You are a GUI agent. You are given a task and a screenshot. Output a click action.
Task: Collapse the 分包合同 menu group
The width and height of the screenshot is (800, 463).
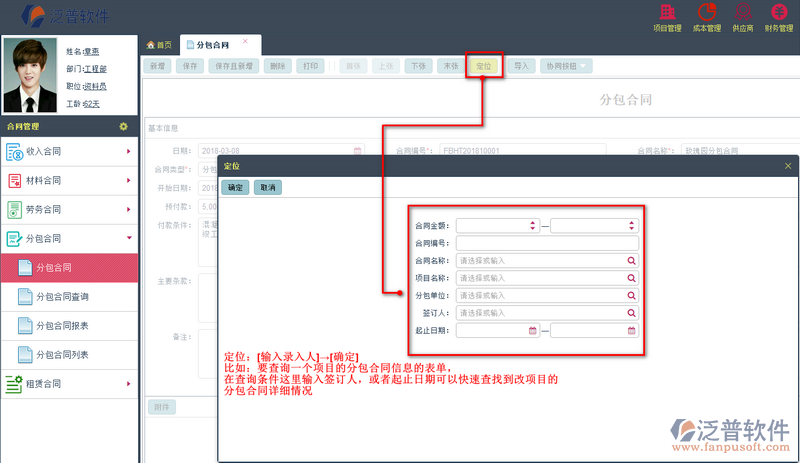(129, 238)
